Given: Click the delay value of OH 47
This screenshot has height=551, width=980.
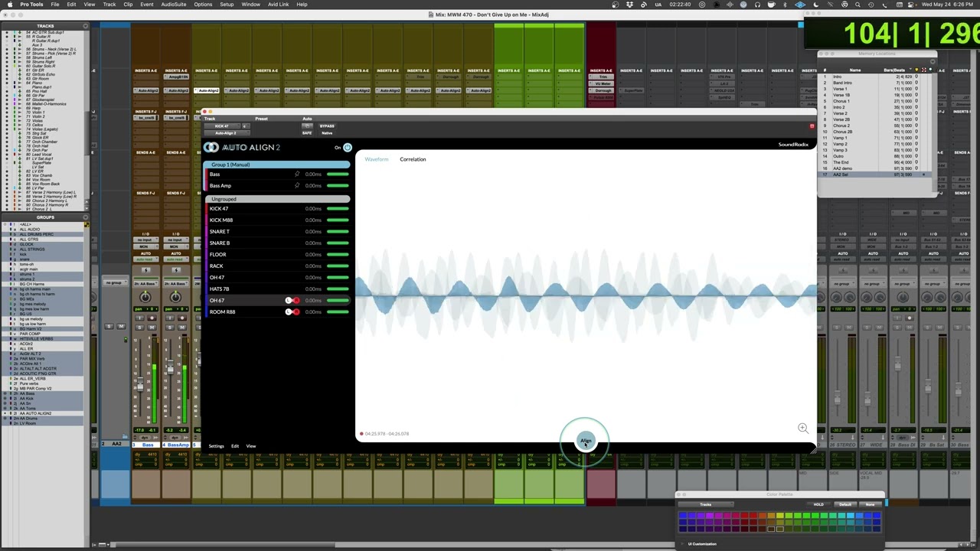Looking at the screenshot, I should [312, 277].
